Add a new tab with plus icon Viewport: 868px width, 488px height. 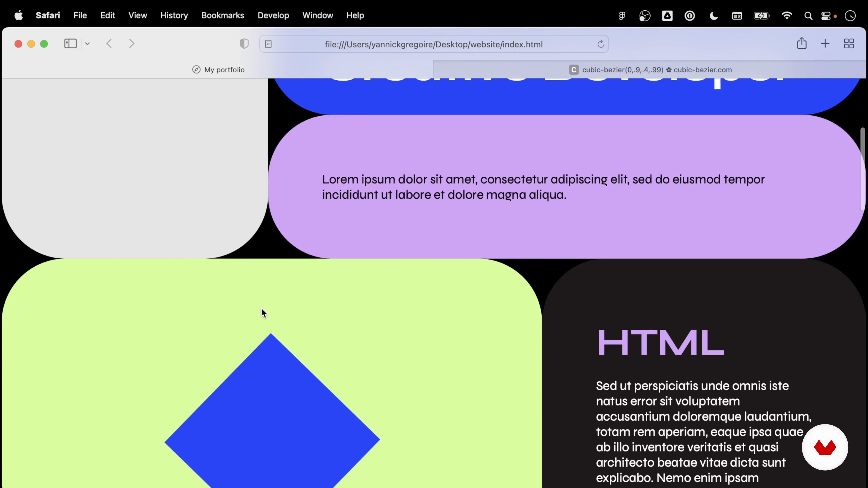tap(825, 44)
